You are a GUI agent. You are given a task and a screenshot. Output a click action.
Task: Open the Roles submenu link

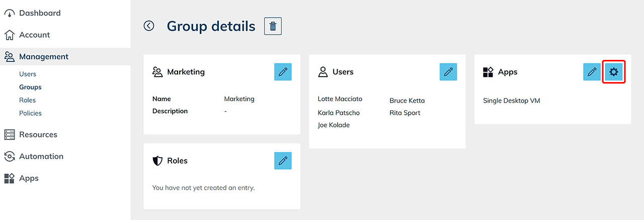28,100
